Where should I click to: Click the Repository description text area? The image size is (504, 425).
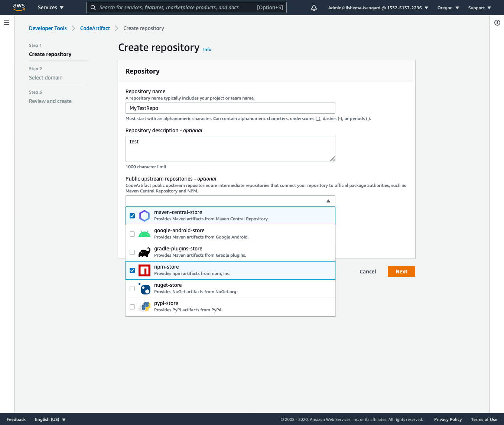[x=230, y=149]
